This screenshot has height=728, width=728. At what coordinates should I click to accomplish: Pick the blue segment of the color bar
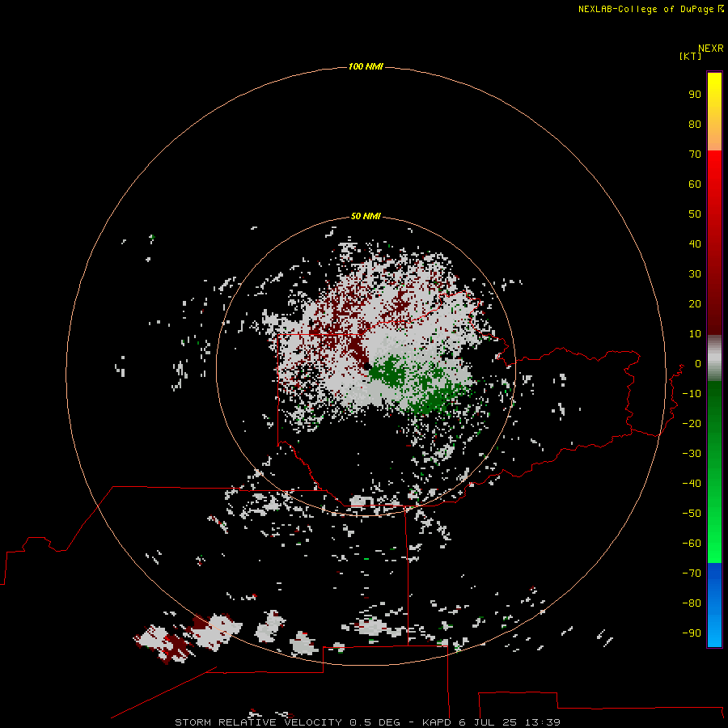point(714,605)
